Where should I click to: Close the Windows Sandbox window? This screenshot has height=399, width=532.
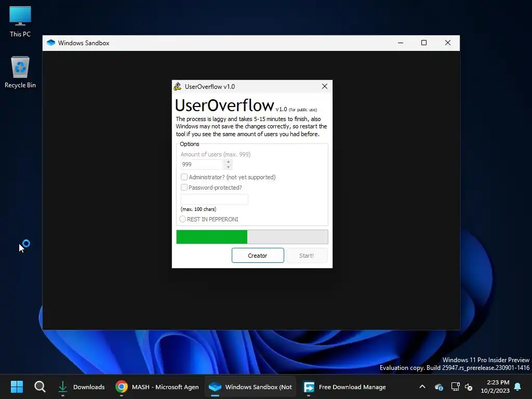[448, 43]
